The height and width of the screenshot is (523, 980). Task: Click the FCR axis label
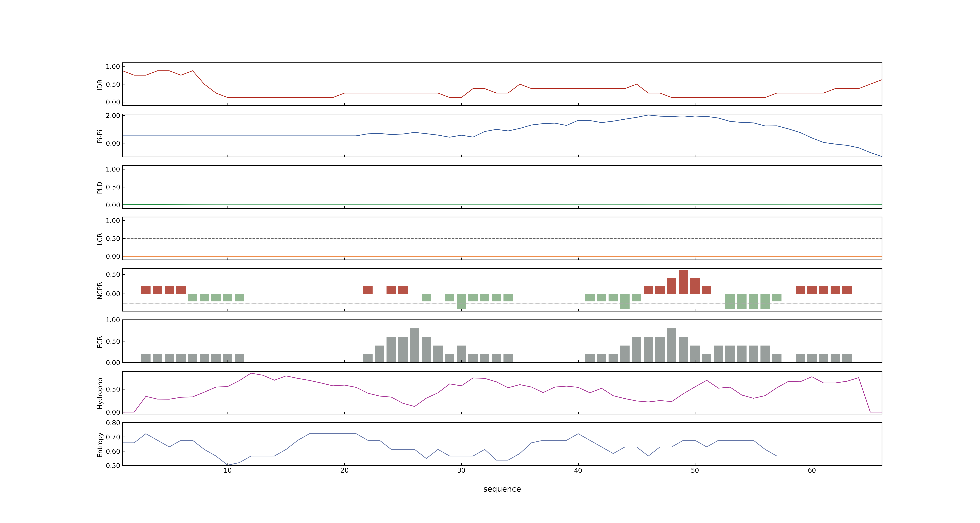[100, 341]
